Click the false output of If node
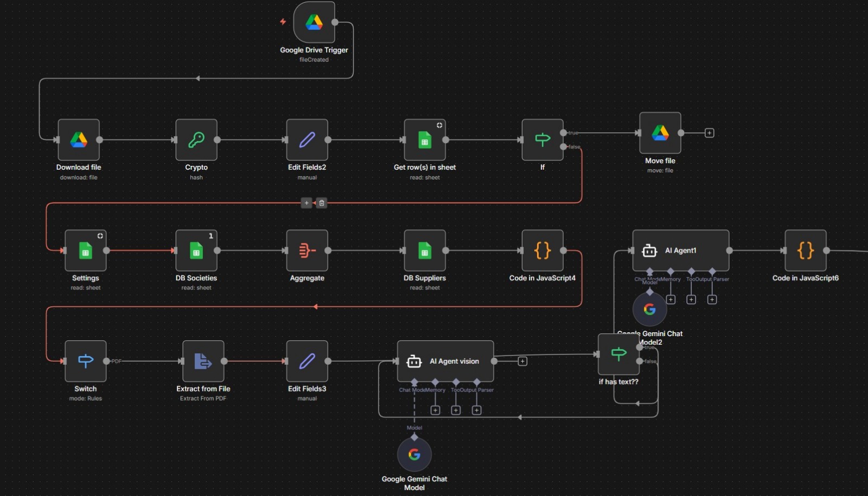Screen dimensions: 868x496 coord(564,146)
